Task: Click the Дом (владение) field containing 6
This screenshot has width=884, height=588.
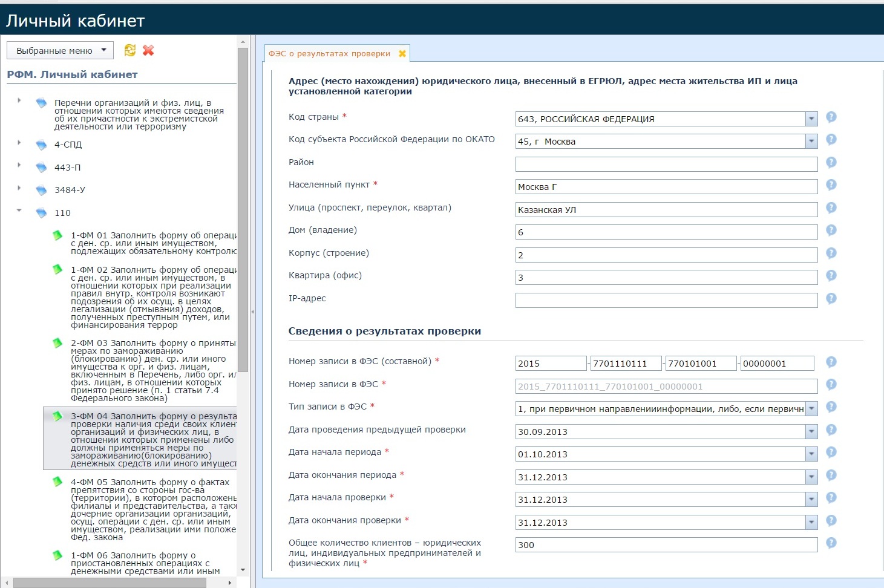Action: 666,232
